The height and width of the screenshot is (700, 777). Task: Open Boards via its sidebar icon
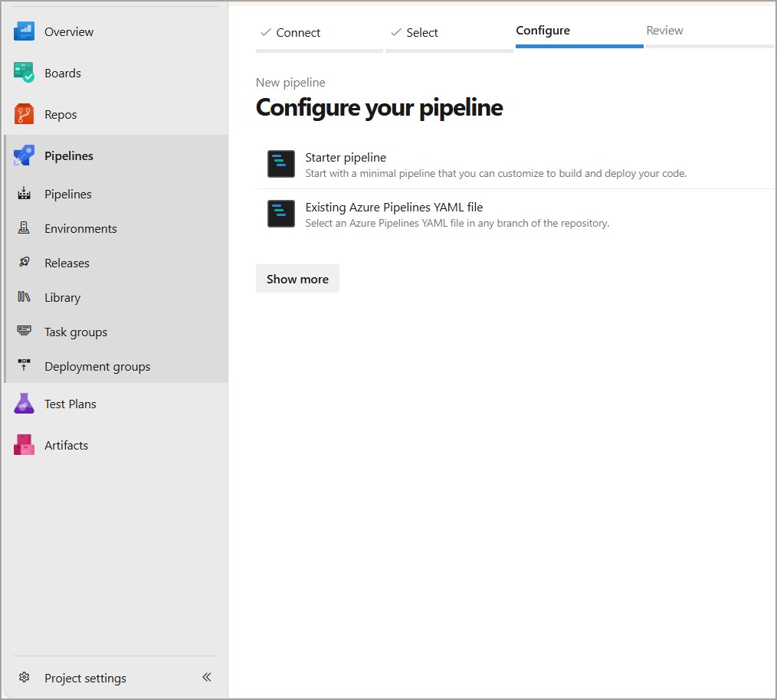(24, 74)
